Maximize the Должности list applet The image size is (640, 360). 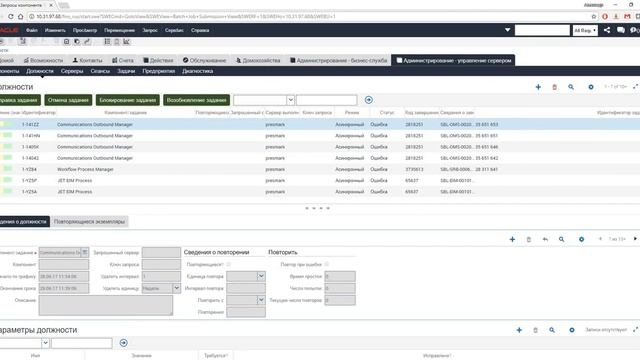tap(636, 87)
